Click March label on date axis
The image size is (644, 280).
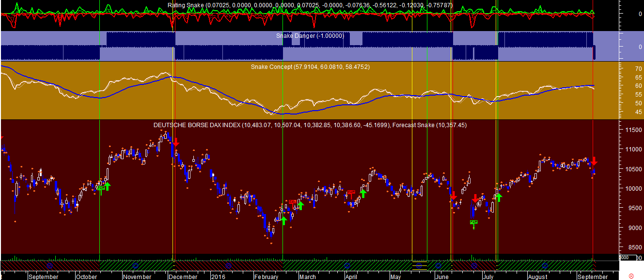click(x=307, y=277)
